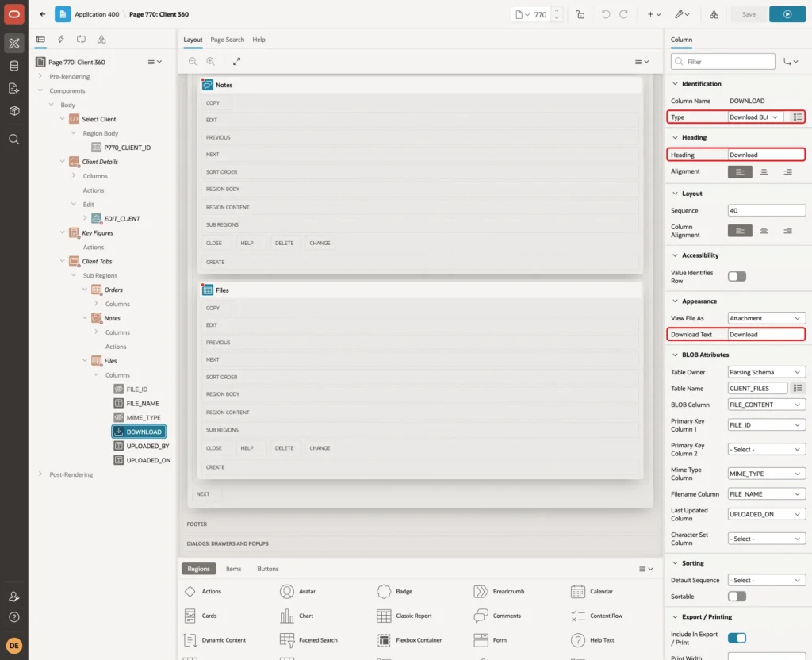Undo the last change
812x660 pixels.
[x=606, y=14]
